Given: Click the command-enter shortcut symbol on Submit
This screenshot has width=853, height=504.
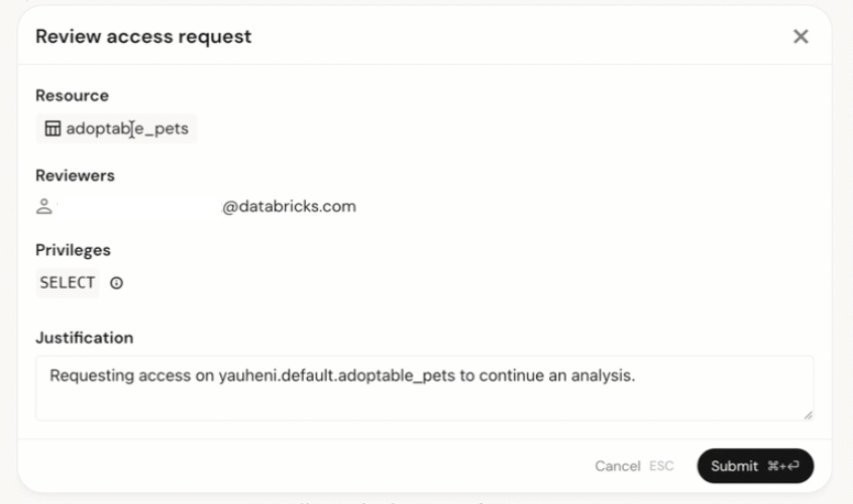Looking at the screenshot, I should (x=783, y=466).
